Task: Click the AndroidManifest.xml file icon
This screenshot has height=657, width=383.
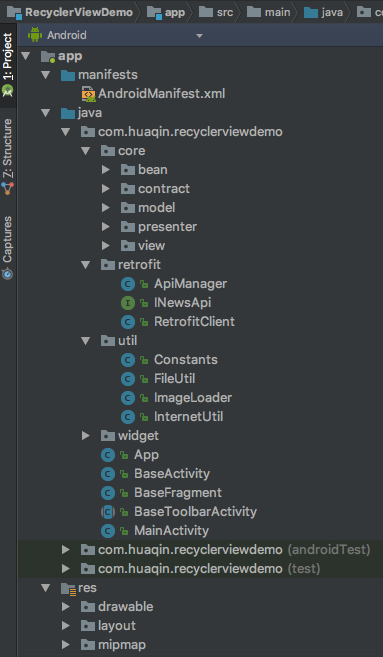Action: [88, 94]
